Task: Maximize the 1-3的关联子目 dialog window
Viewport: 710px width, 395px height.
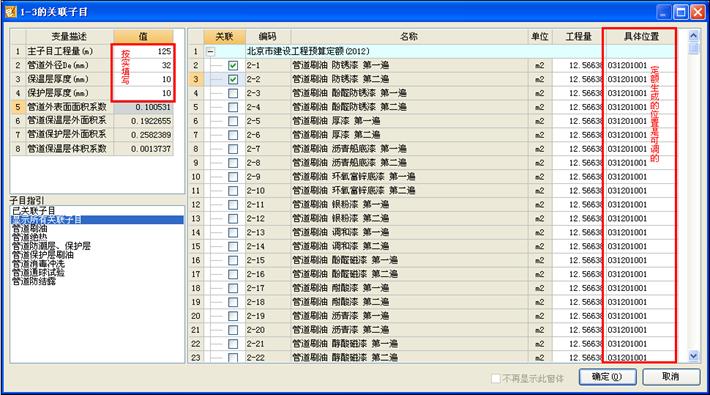Action: pyautogui.click(x=680, y=12)
